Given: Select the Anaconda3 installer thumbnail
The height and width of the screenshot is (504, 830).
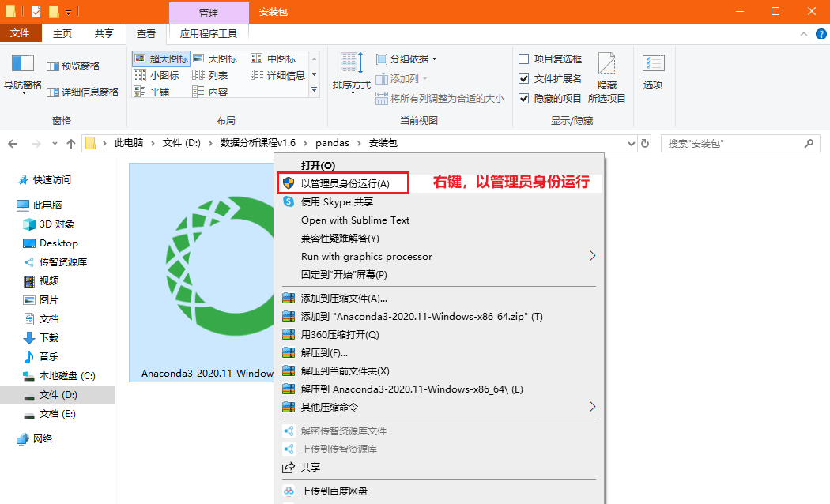Looking at the screenshot, I should [x=202, y=273].
